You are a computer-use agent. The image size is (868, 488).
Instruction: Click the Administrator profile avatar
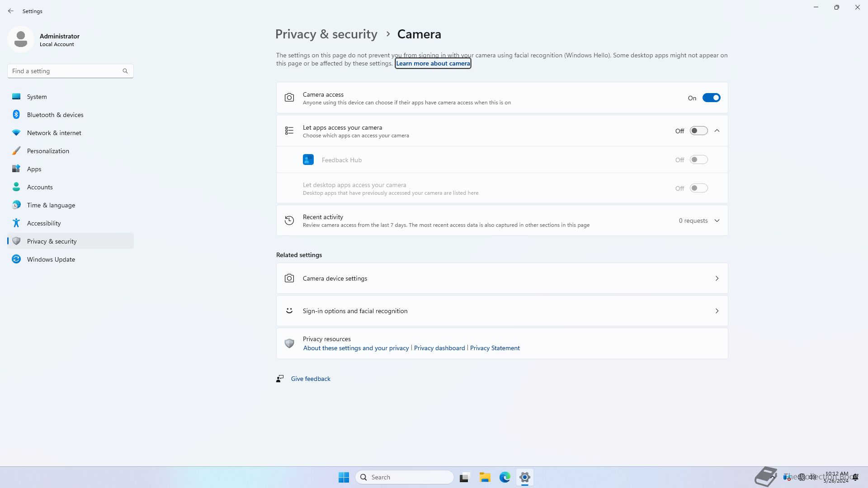[x=21, y=40]
